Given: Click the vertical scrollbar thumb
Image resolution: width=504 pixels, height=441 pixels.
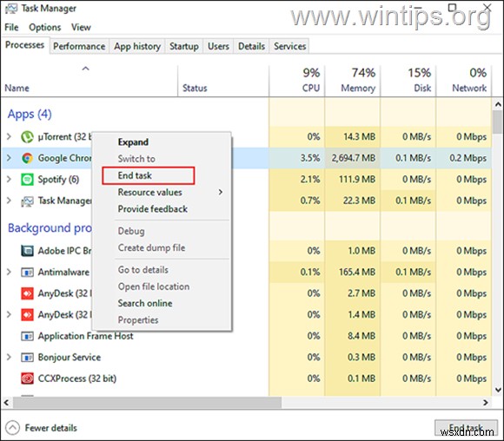Looking at the screenshot, I should coord(498,122).
